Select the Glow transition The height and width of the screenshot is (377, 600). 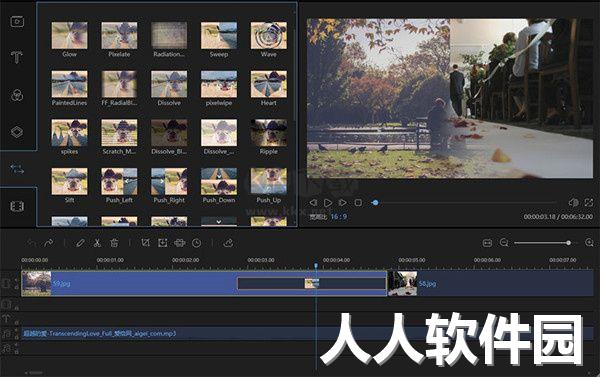click(x=69, y=36)
